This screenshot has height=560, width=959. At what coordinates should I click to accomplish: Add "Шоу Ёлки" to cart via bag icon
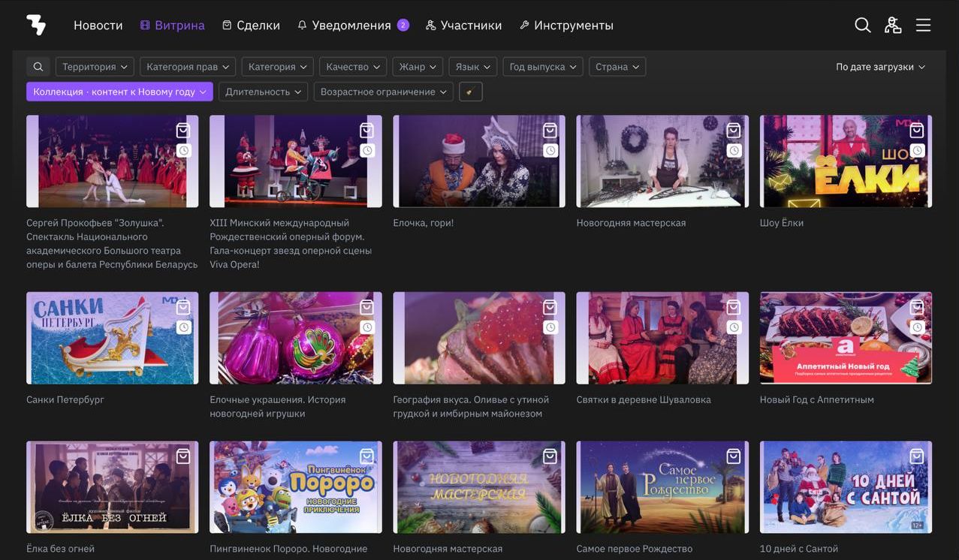[x=917, y=131]
